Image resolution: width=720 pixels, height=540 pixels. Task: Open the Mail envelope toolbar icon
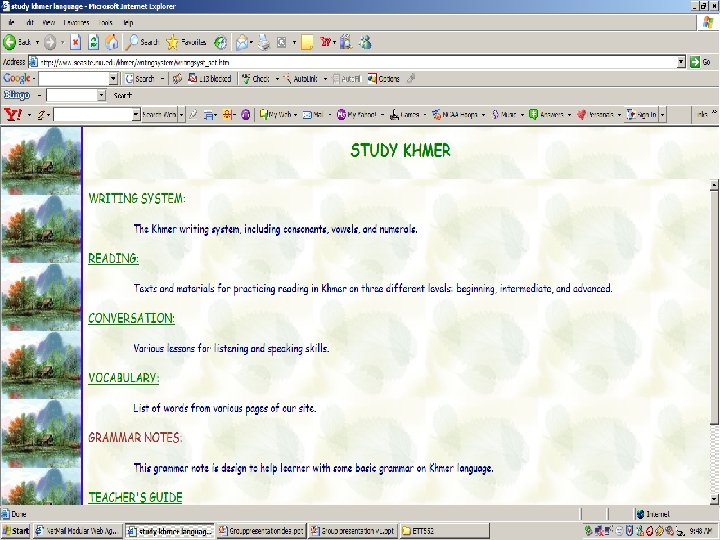(x=242, y=43)
